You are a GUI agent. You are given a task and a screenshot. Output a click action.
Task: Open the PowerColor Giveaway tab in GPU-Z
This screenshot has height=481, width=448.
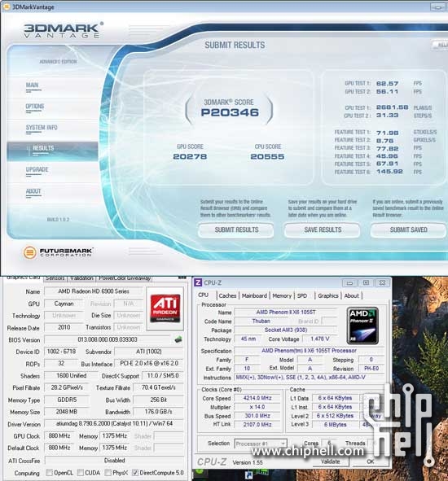click(125, 278)
